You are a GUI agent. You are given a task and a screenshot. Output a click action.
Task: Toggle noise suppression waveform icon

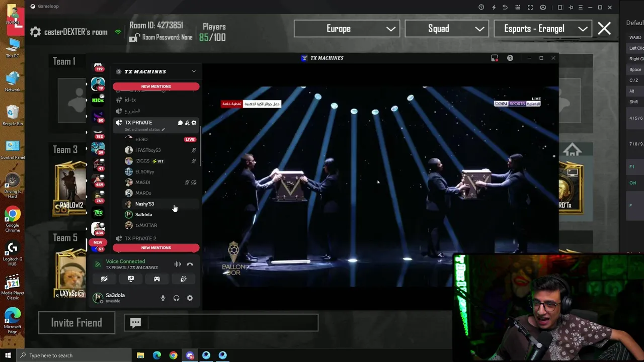coord(178,264)
